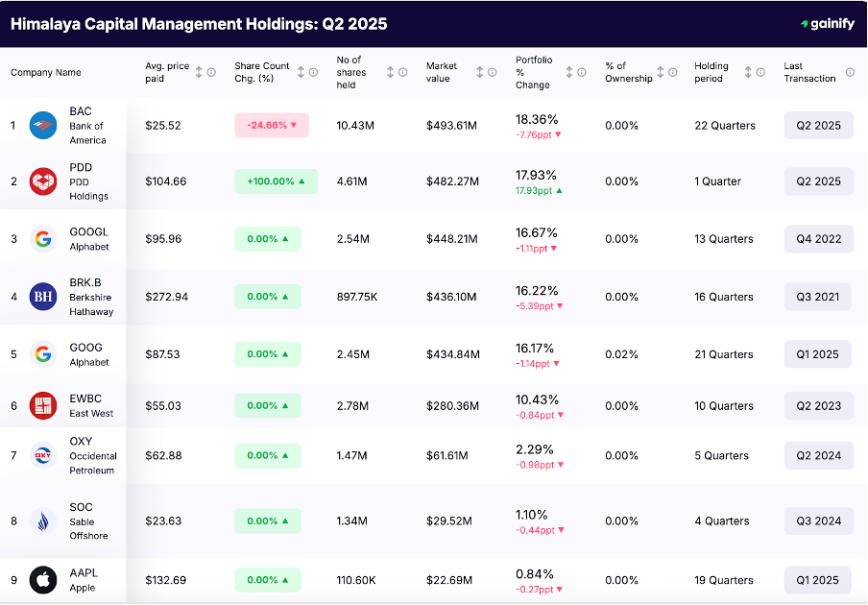Viewport: 868px width, 605px height.
Task: Click the $482.27M market value
Action: point(452,181)
